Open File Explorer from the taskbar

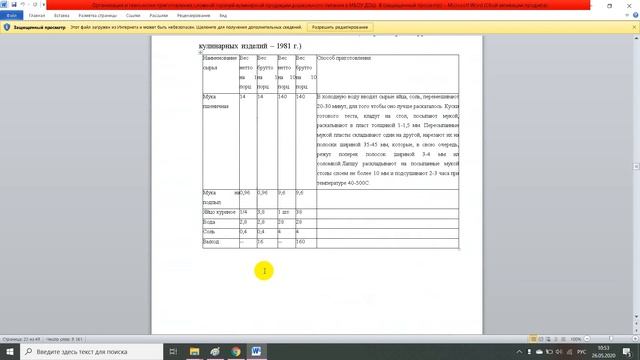[x=194, y=351]
